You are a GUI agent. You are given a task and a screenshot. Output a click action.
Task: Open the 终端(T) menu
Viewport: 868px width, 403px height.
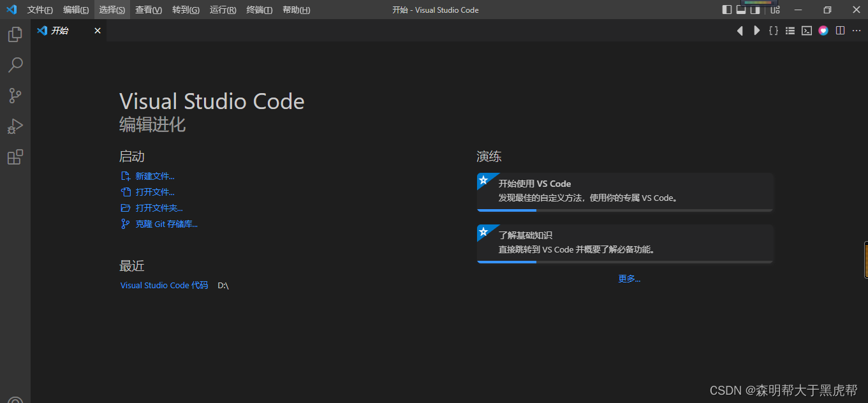[x=260, y=10]
